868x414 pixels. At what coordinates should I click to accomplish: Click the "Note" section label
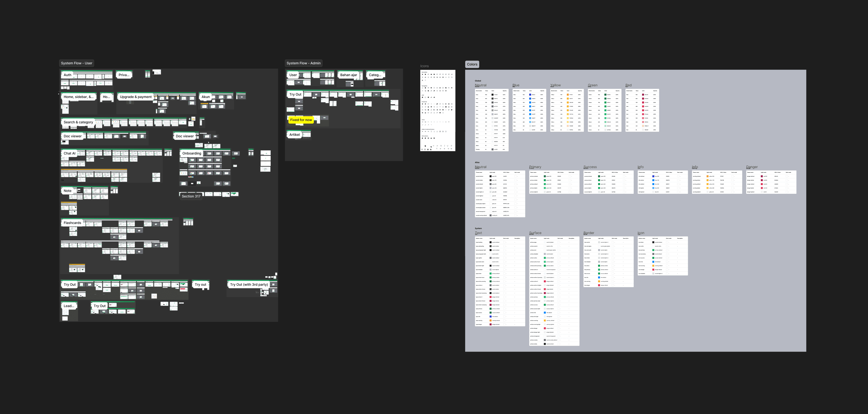pos(67,191)
